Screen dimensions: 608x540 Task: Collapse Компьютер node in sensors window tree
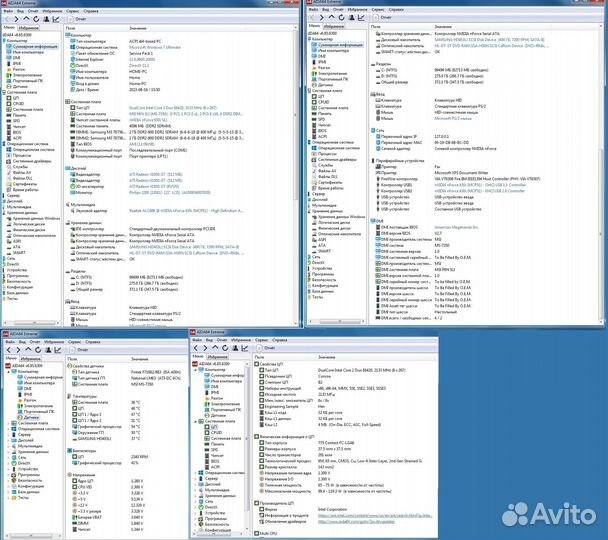(x=9, y=371)
